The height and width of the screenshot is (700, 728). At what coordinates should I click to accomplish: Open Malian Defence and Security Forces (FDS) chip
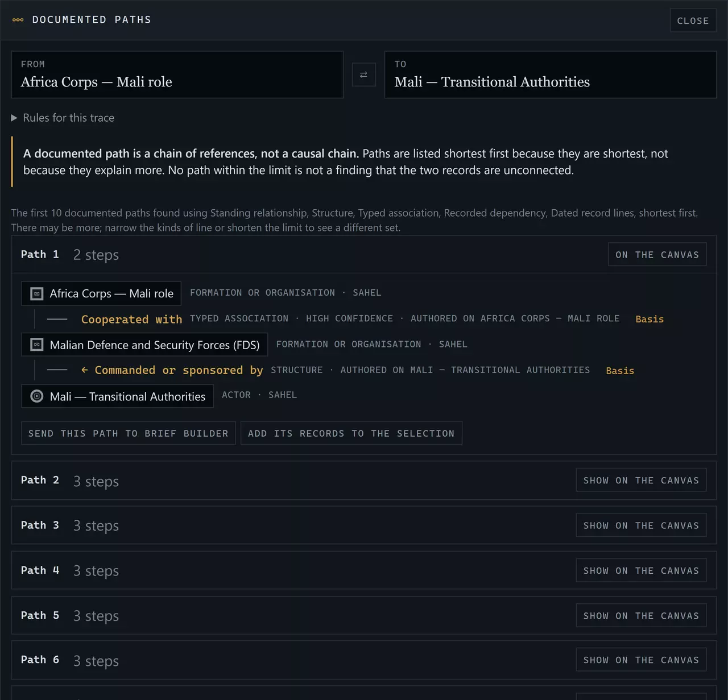pyautogui.click(x=144, y=345)
